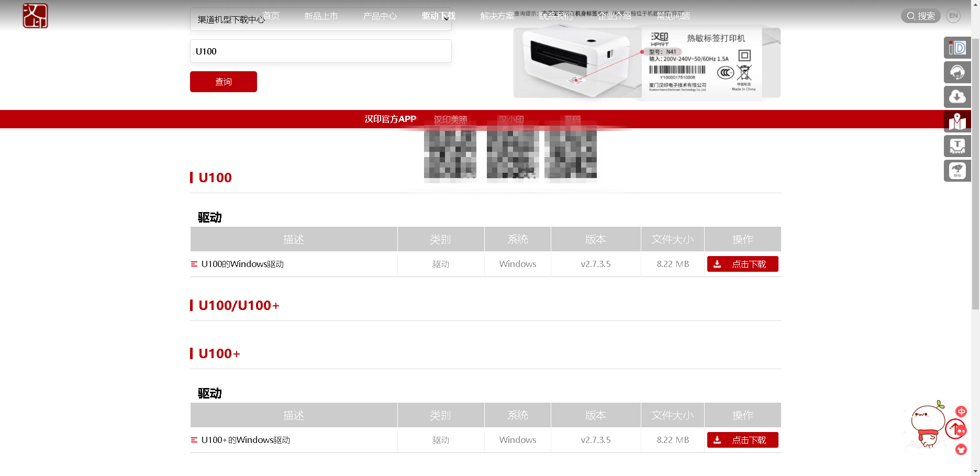Click the 中 input-language bubble icon
This screenshot has width=980, height=476.
961,412
